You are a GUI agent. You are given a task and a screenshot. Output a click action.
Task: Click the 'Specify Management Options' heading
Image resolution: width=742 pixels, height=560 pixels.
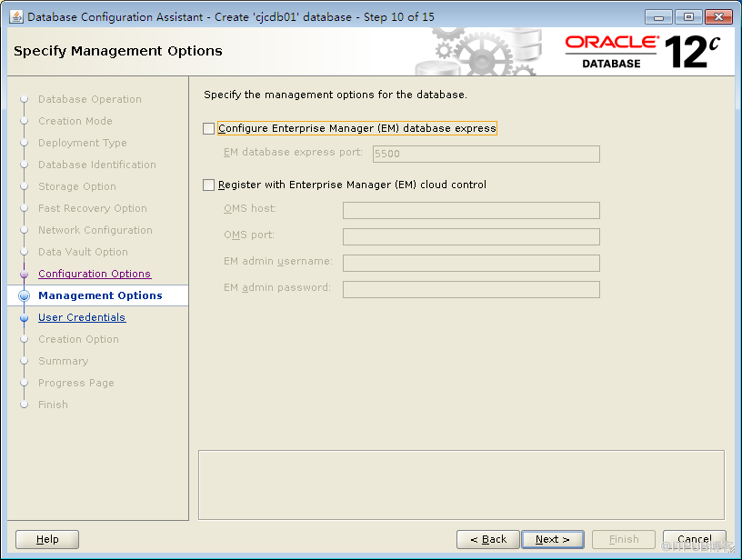[x=118, y=51]
